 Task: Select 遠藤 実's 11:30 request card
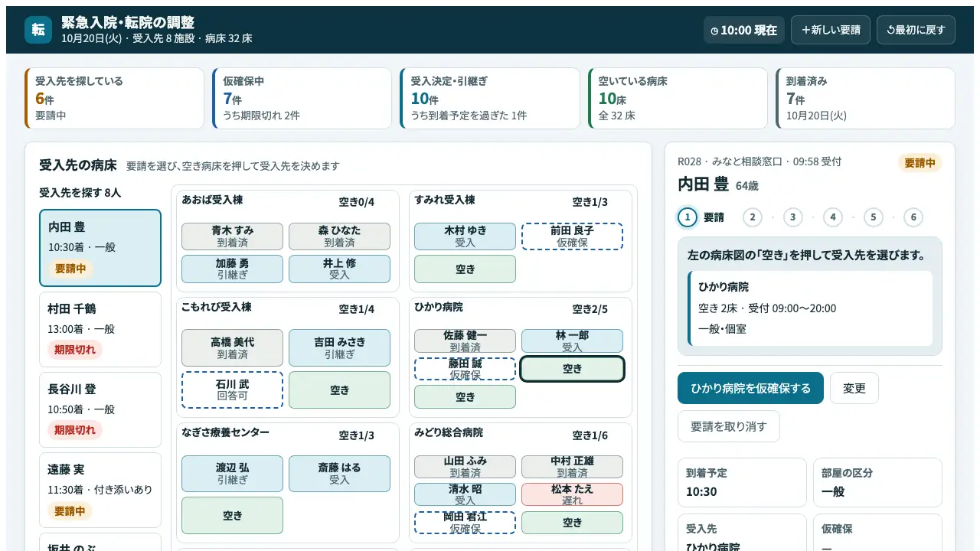(100, 491)
